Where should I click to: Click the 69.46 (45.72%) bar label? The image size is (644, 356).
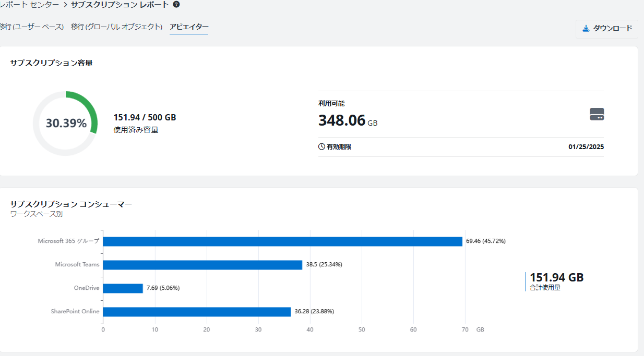[486, 241]
